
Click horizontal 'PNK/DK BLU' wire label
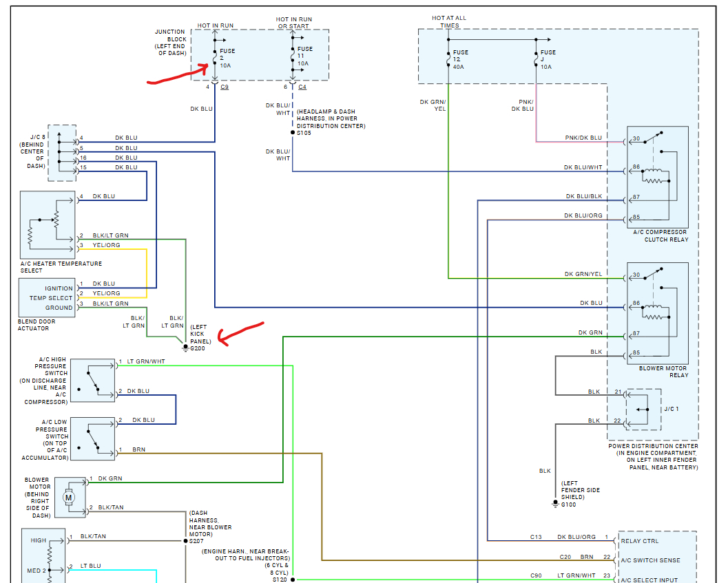point(583,138)
